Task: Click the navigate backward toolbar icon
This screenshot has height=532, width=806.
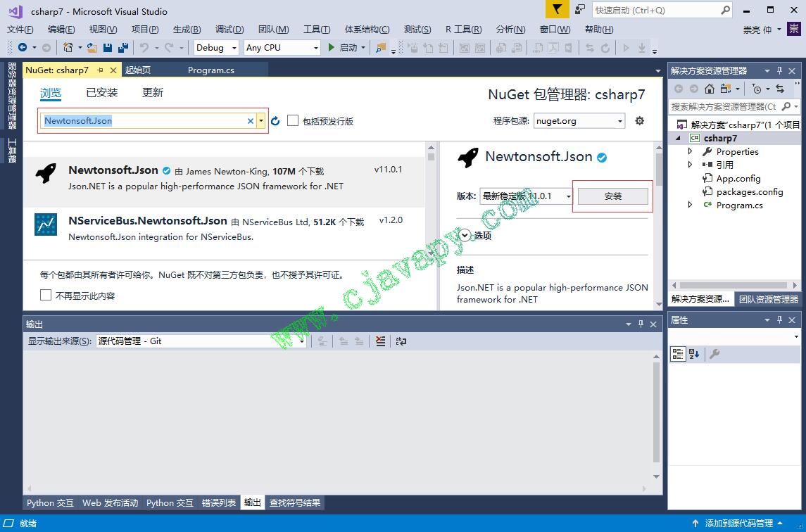Action: (x=23, y=48)
